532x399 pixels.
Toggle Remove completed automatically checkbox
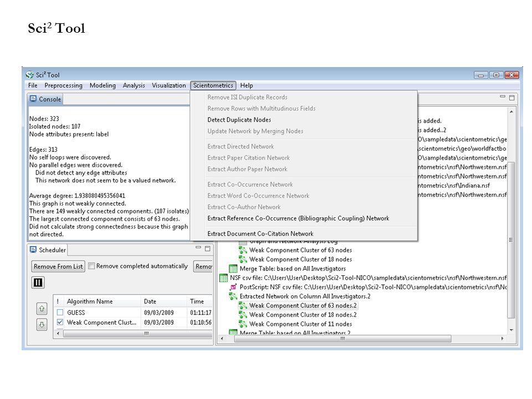pyautogui.click(x=91, y=266)
